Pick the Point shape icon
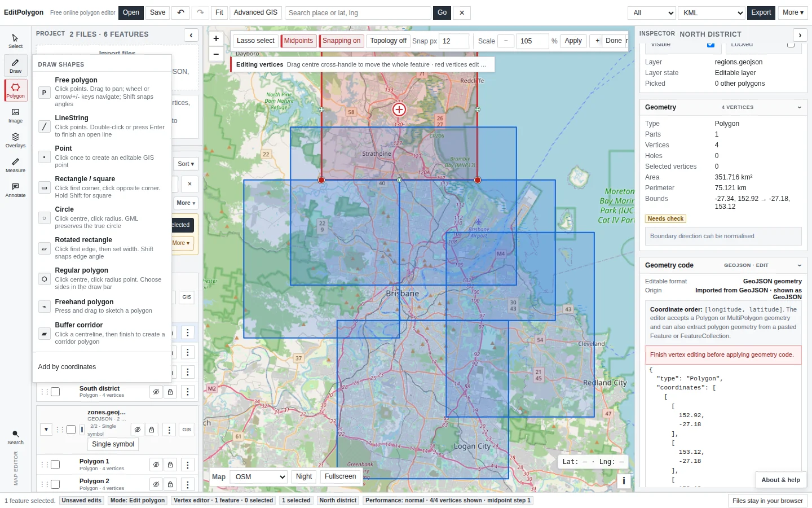The width and height of the screenshot is (812, 508). [x=44, y=157]
